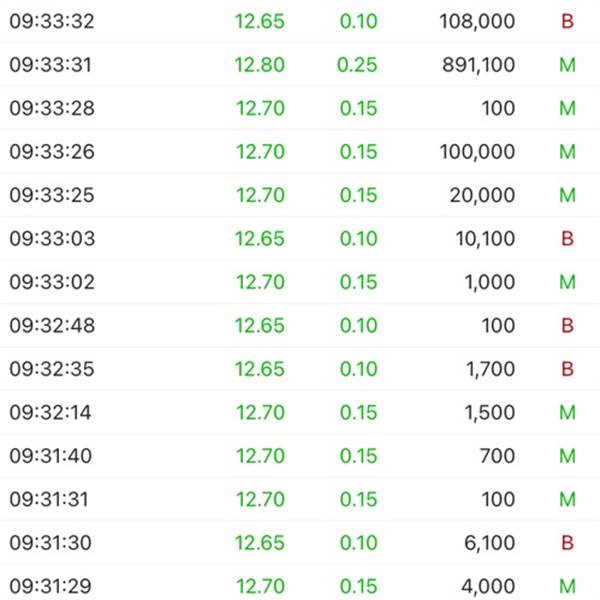Select the 1,000 volume entry

coord(490,282)
